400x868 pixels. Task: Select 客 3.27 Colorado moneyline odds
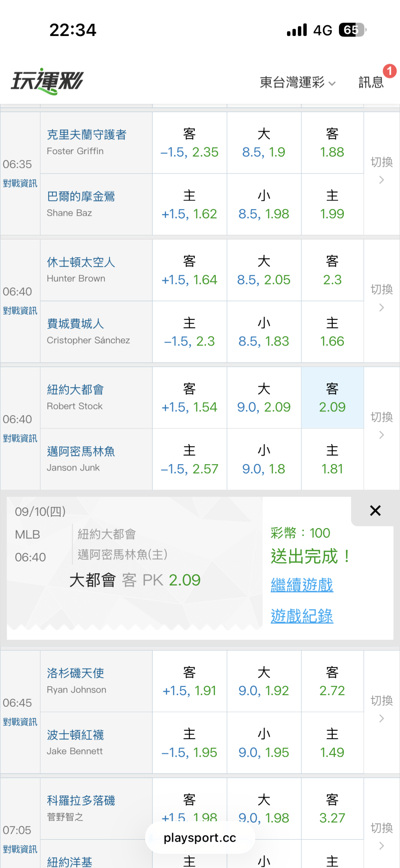click(332, 809)
